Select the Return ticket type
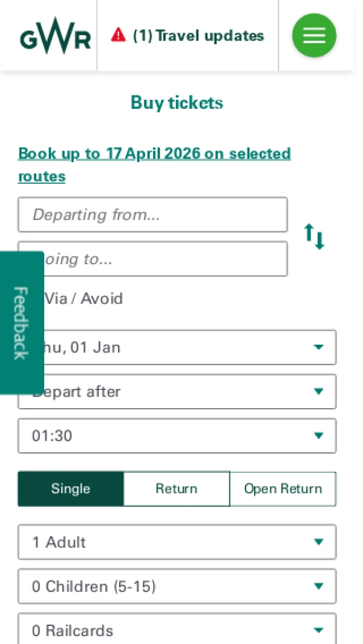This screenshot has height=644, width=363. [177, 489]
